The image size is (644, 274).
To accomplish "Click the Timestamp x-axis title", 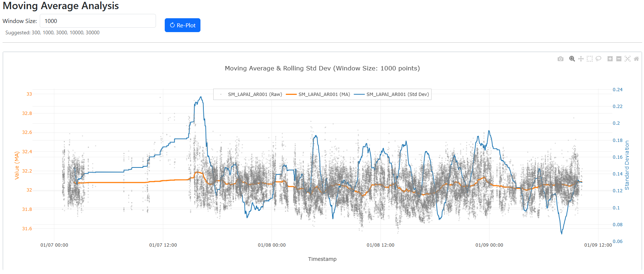I will pos(322,259).
